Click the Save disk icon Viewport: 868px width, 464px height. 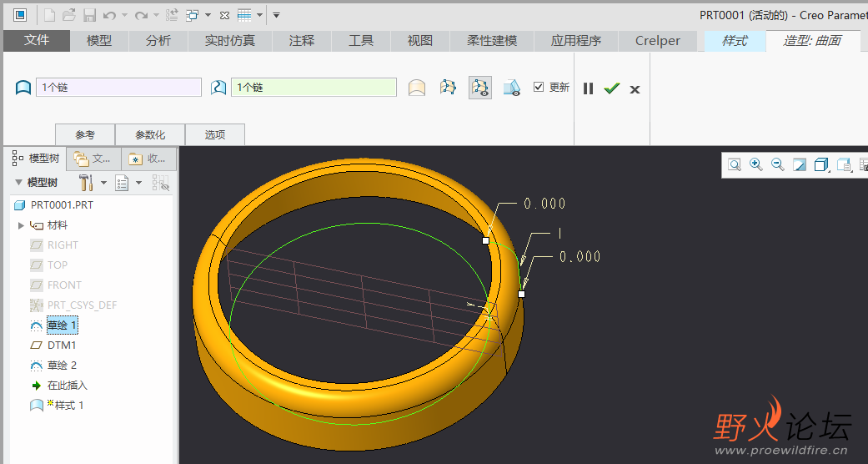90,15
